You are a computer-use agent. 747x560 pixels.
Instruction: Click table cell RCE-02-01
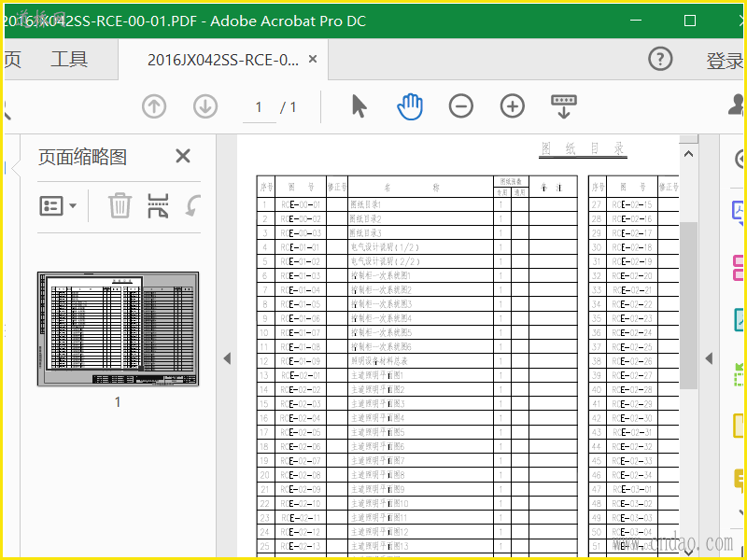point(301,376)
